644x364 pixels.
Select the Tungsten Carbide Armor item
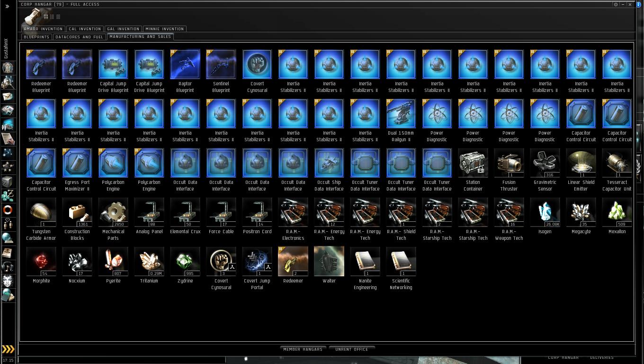tap(41, 219)
